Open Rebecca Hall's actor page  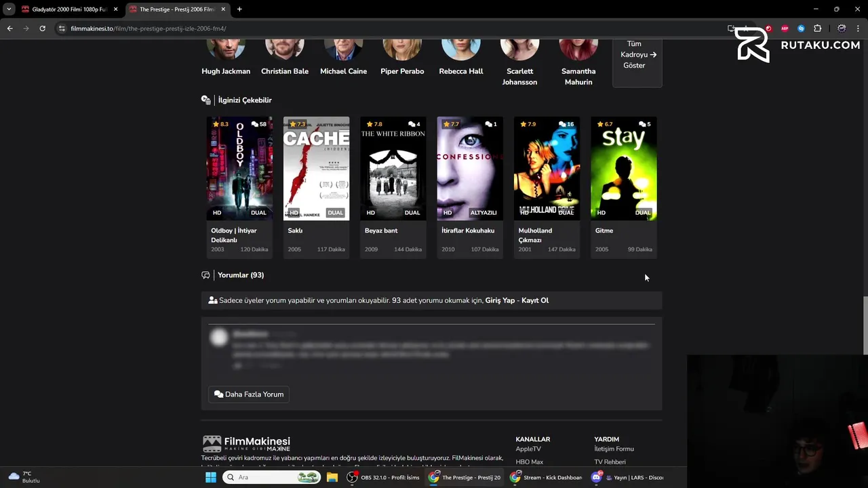(461, 58)
